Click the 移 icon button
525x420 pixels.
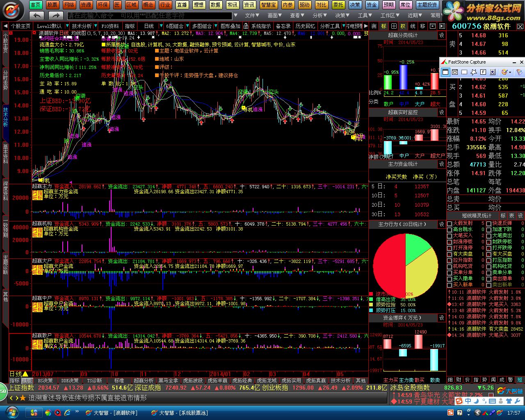[x=422, y=26]
